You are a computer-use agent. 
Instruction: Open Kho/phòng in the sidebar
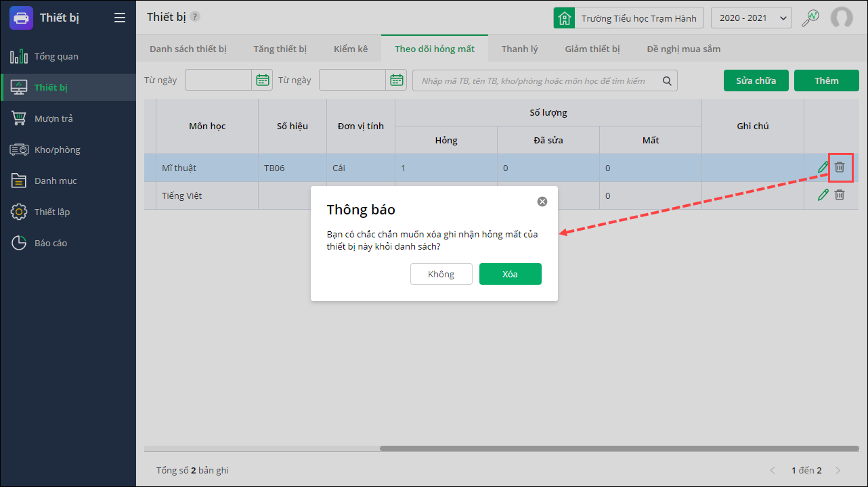(68, 149)
